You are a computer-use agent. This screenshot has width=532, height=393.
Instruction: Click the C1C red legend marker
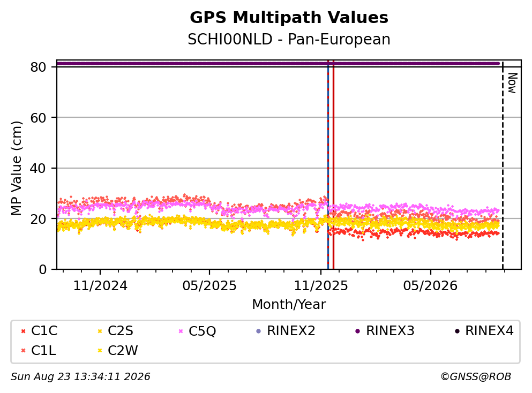click(x=23, y=331)
